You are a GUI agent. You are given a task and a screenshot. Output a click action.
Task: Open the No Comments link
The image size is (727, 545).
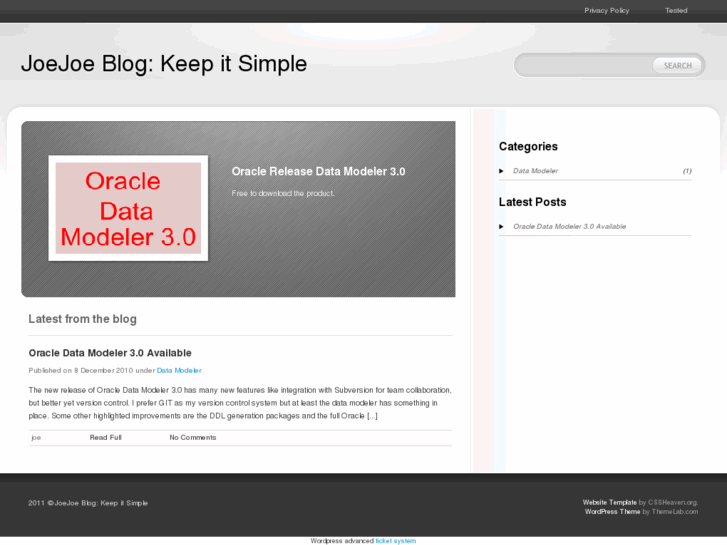(193, 437)
